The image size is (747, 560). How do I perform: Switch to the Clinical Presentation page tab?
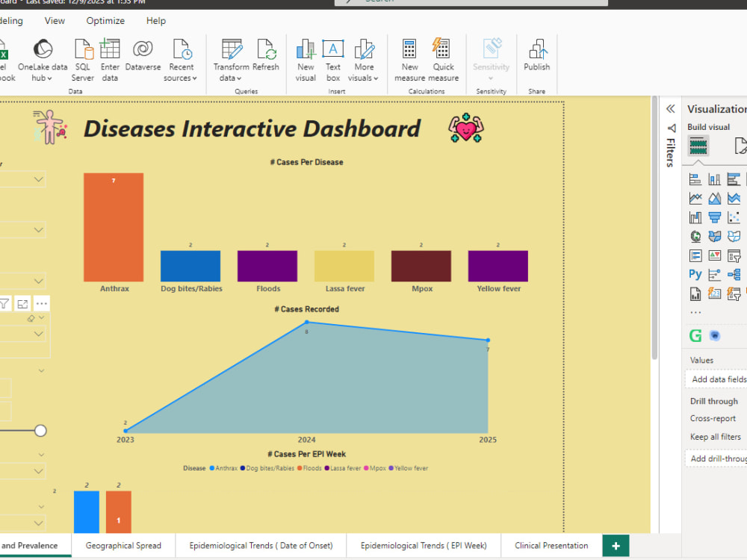tap(551, 546)
